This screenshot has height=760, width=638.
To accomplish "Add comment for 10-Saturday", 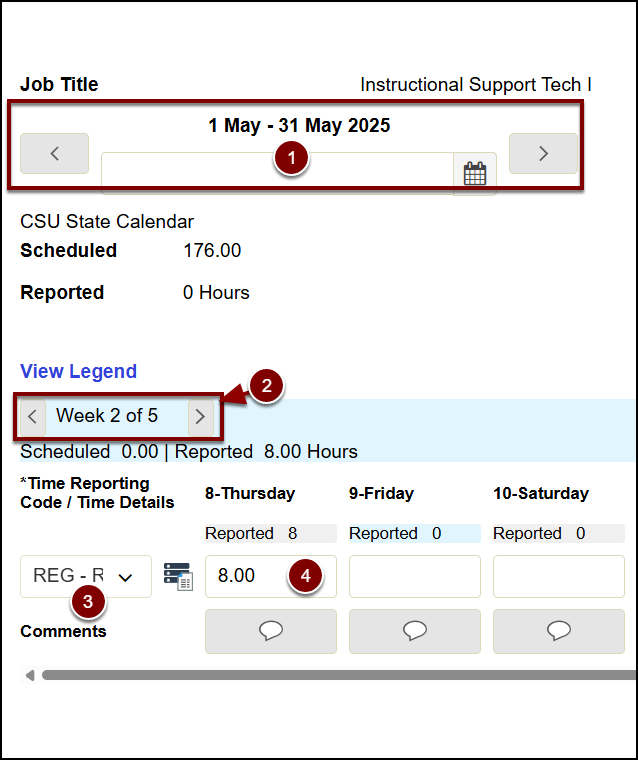I will point(558,631).
